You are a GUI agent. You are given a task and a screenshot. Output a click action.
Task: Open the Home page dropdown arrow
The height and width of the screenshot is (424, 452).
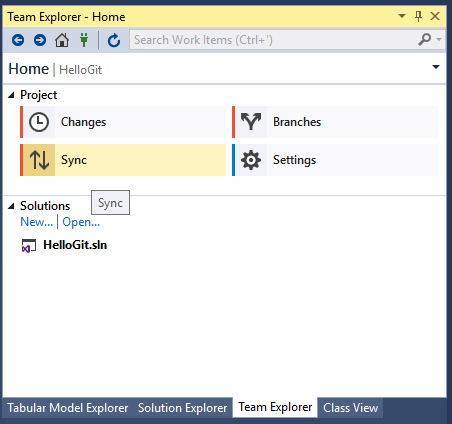[x=436, y=67]
